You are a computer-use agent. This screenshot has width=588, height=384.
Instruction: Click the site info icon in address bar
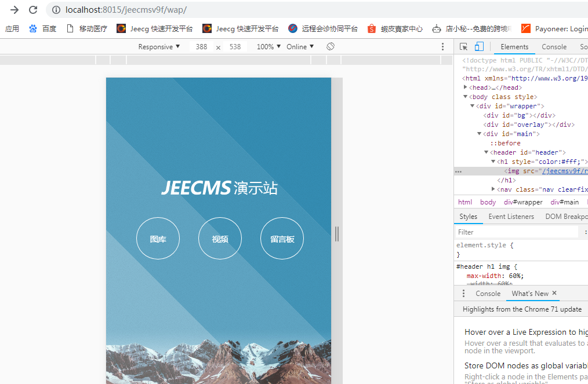pyautogui.click(x=56, y=10)
